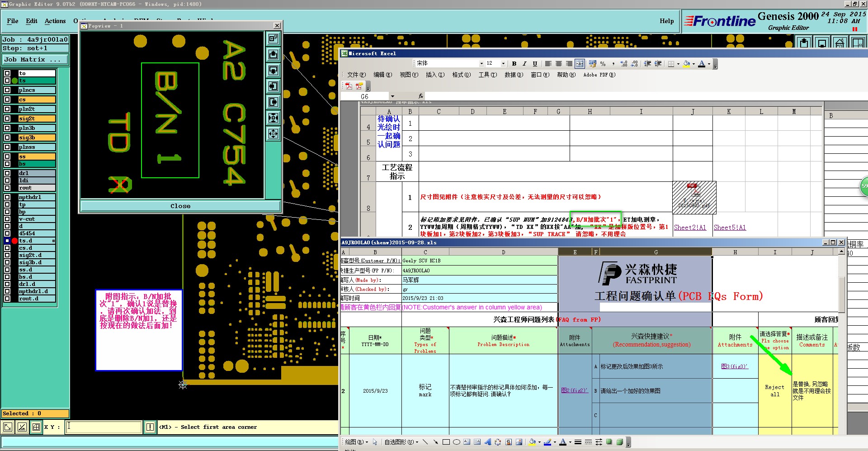Click the Insert Function fx icon
The image size is (868, 451).
[x=421, y=96]
